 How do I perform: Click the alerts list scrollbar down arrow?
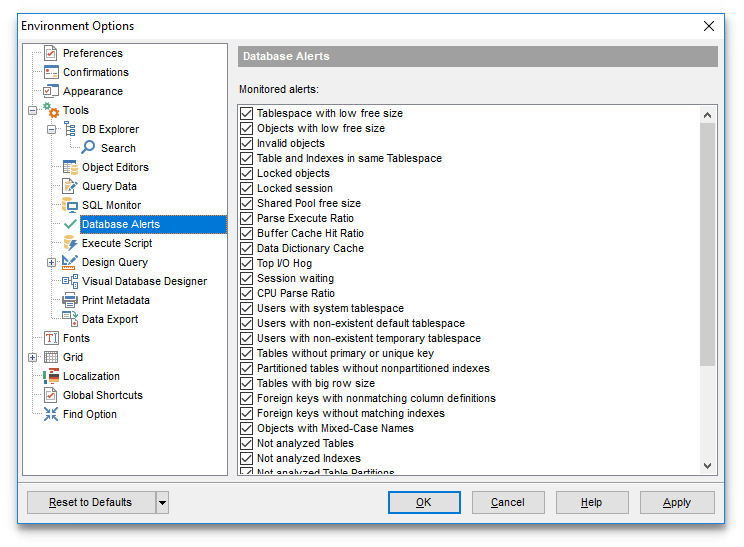708,465
